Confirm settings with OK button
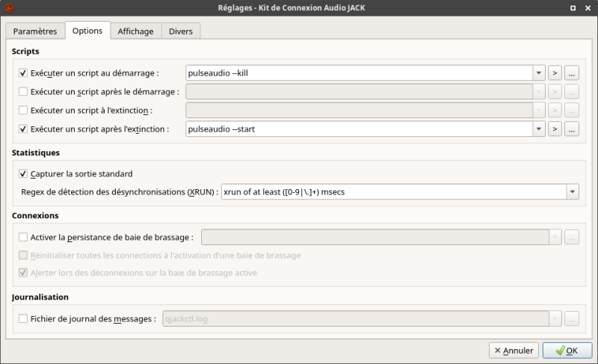Screen dimensions: 598x364 (567, 351)
